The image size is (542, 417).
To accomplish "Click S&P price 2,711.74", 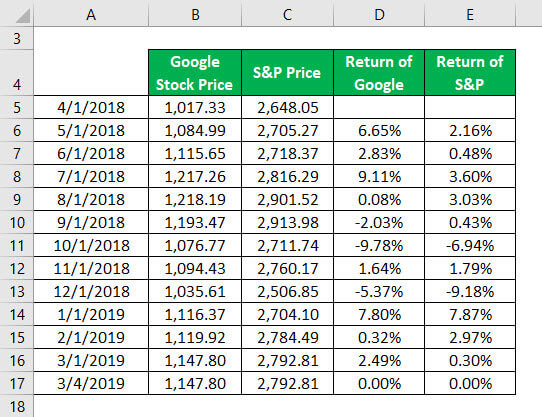I will pyautogui.click(x=287, y=245).
